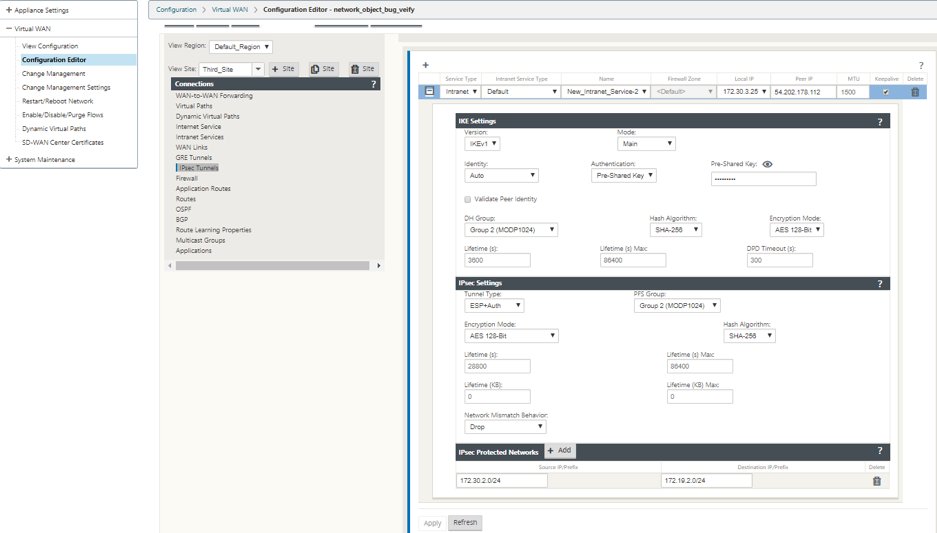
Task: Open the Local IP 172.30.3.25 dropdown
Action: [745, 91]
